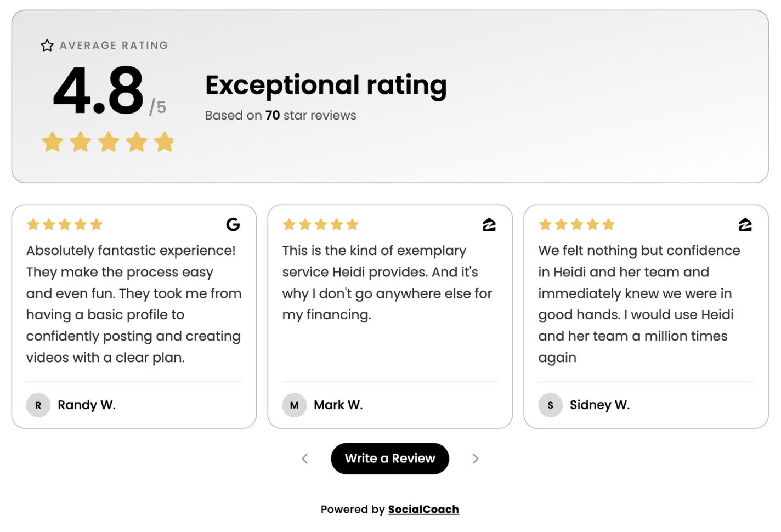The image size is (781, 532).
Task: Open the SocialCoach link
Action: click(x=423, y=510)
